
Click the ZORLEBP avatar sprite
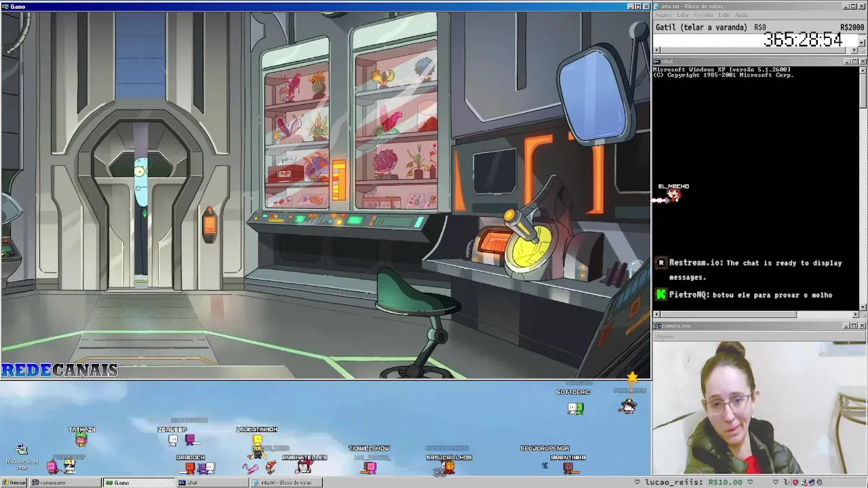(x=173, y=440)
